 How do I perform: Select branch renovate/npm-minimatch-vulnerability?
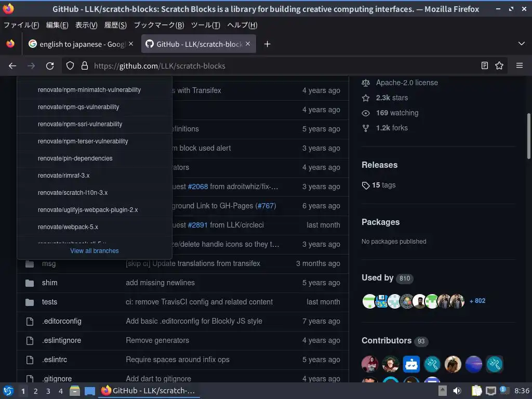point(95,90)
